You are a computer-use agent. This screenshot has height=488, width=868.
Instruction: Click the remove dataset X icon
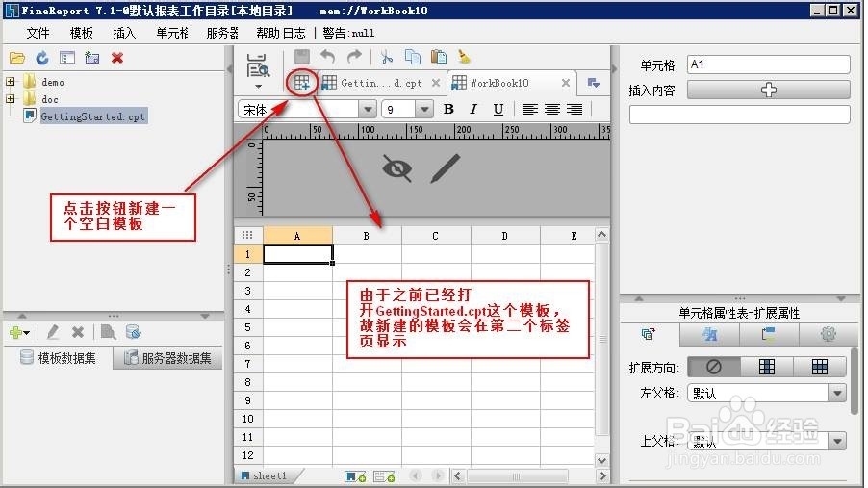[78, 332]
